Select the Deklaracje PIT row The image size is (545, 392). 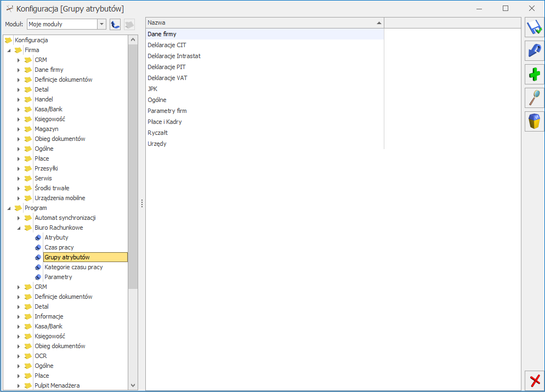[264, 67]
